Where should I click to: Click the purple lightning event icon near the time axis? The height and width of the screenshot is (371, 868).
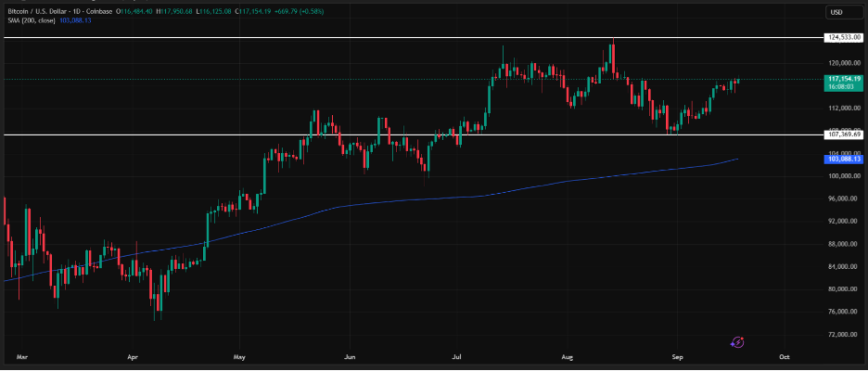click(x=737, y=342)
